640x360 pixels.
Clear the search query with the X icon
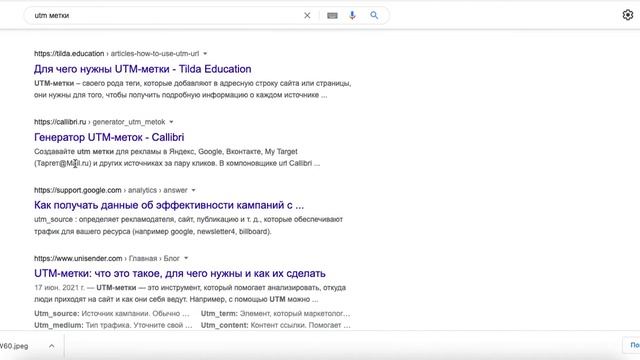point(307,16)
